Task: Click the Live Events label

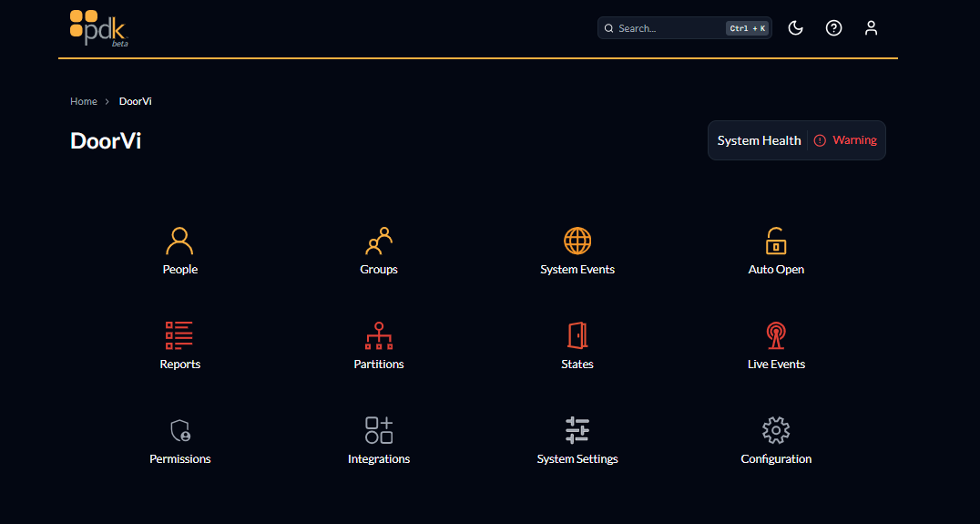Action: [776, 364]
